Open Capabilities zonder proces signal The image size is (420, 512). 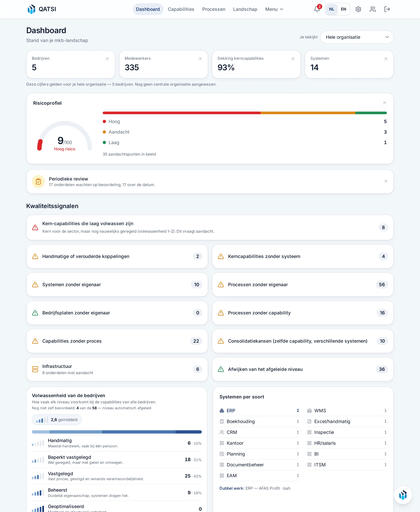(117, 341)
